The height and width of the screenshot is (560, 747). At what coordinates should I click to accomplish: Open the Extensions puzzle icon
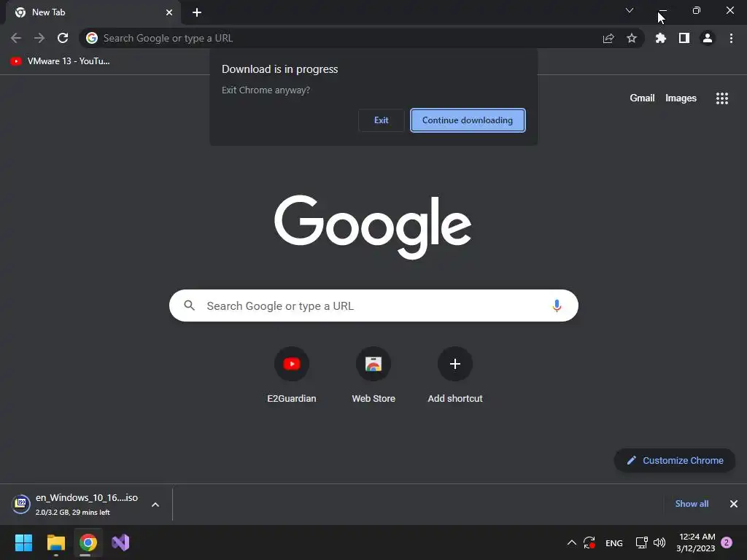(x=661, y=38)
